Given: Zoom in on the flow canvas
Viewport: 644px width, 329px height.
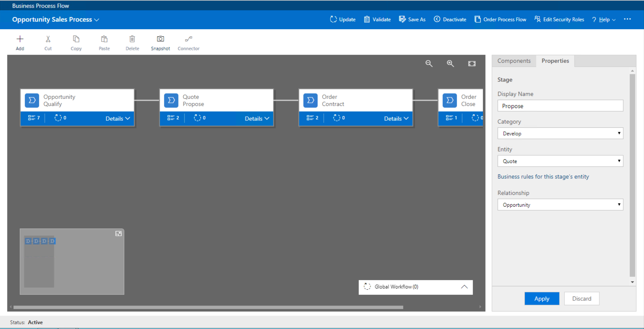Looking at the screenshot, I should (x=450, y=63).
